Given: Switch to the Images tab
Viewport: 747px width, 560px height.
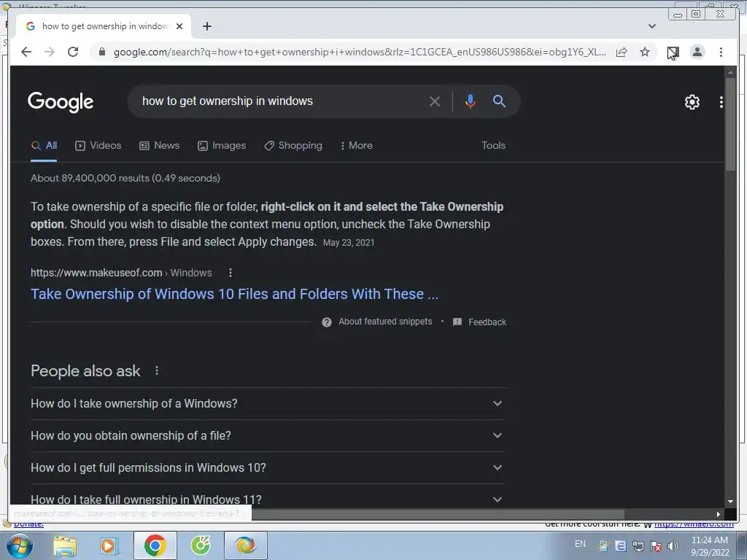Looking at the screenshot, I should click(222, 146).
